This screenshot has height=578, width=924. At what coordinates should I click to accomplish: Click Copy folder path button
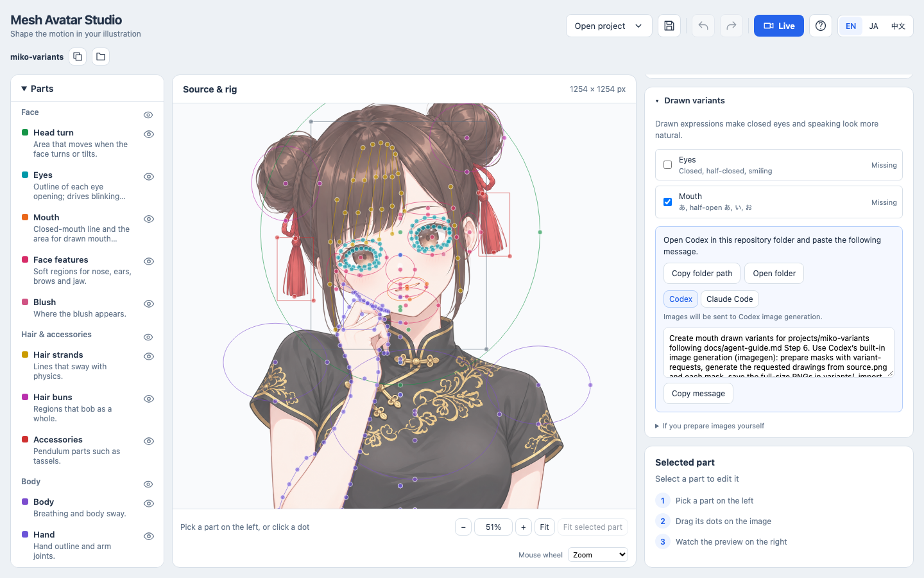coord(702,274)
